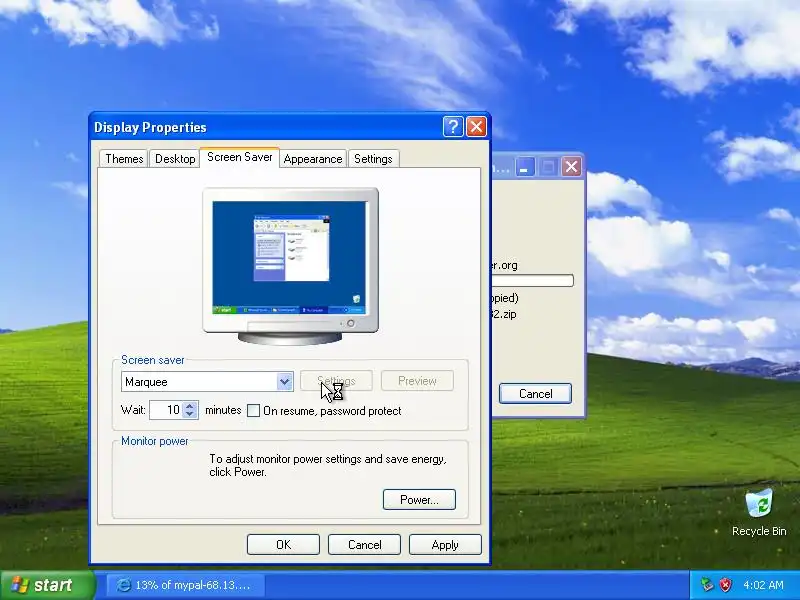The height and width of the screenshot is (600, 800).
Task: Switch to the Themes tab
Action: coord(124,159)
